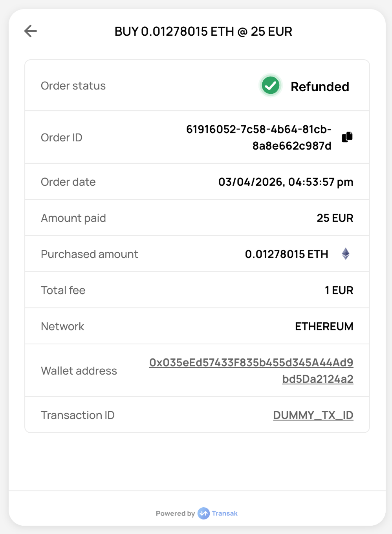392x534 pixels.
Task: Click the Refunded status text
Action: 320,86
